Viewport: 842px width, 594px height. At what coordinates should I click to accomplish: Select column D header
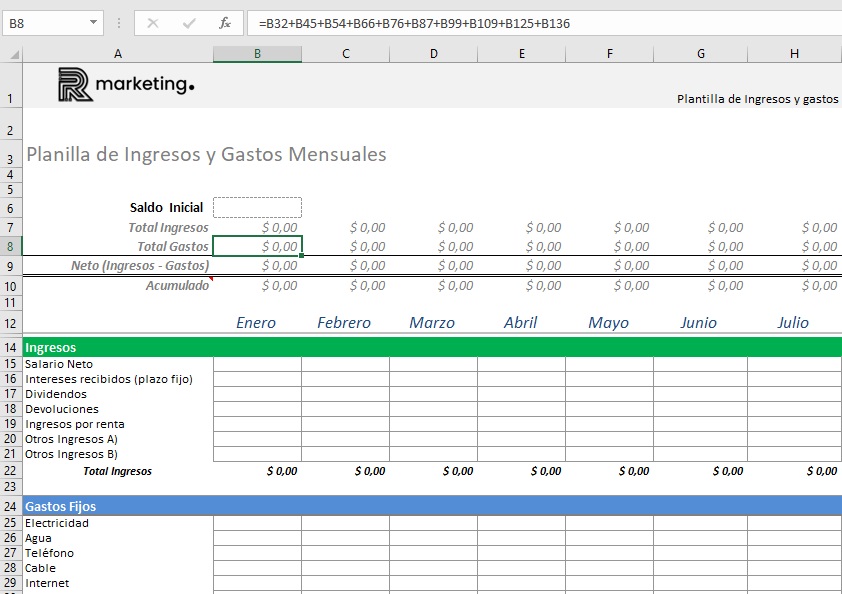(433, 54)
